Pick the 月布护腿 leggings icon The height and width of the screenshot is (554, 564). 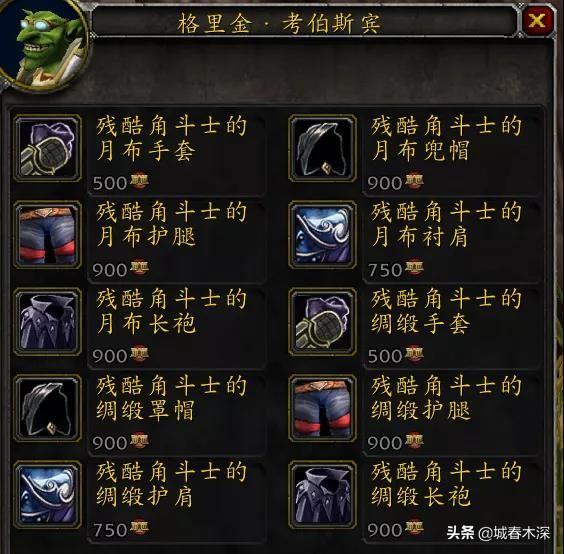tap(47, 235)
